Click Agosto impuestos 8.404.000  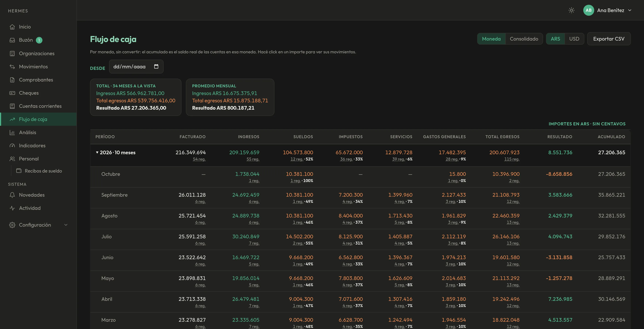tap(351, 215)
